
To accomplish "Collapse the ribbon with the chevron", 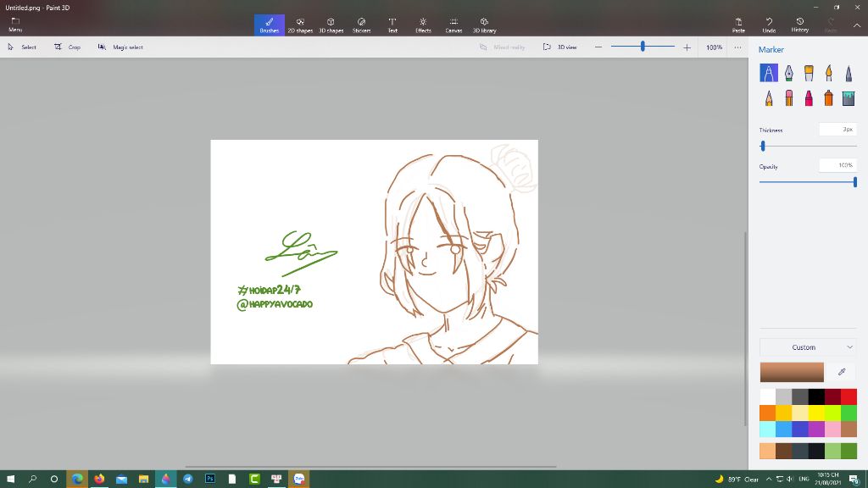I will click(x=856, y=25).
